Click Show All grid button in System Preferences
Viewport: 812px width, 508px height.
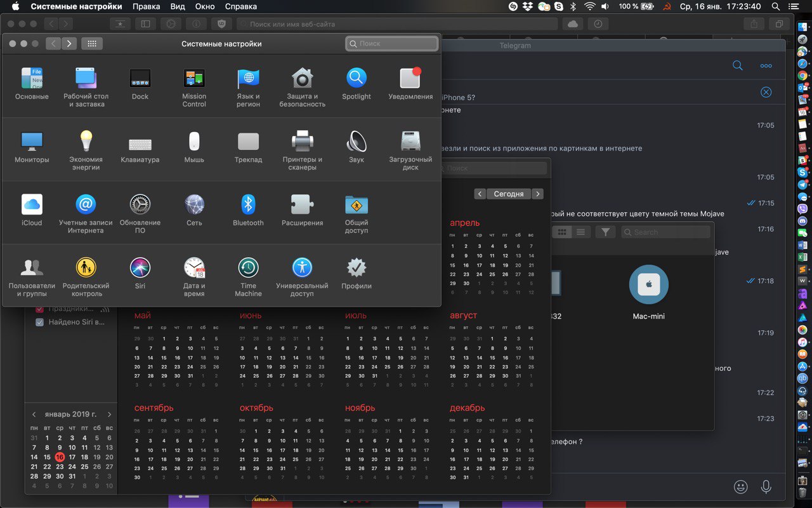[92, 44]
